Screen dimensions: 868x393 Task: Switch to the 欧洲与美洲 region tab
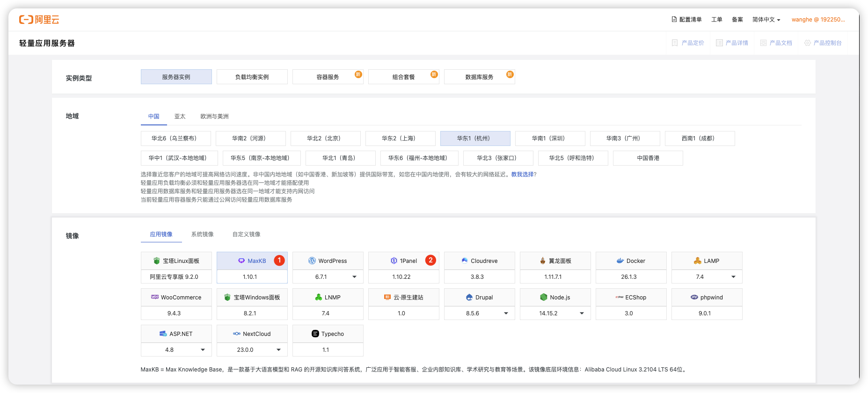pos(215,116)
